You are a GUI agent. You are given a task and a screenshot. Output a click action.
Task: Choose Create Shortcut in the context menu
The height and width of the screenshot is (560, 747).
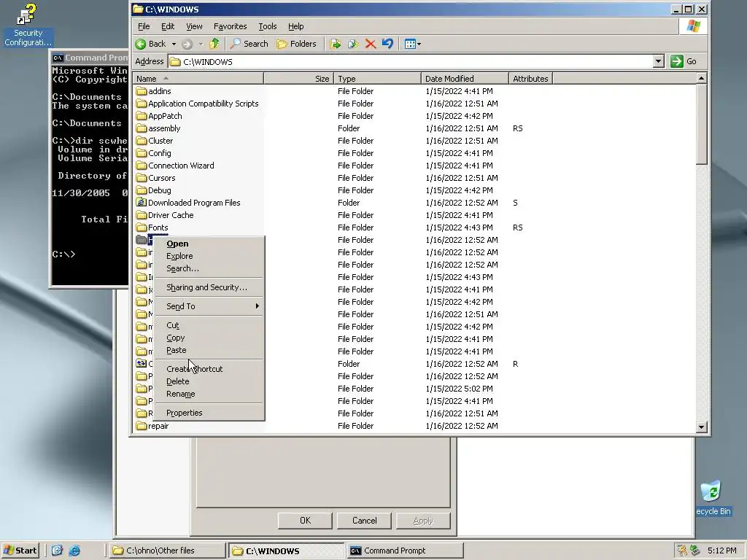click(x=209, y=369)
